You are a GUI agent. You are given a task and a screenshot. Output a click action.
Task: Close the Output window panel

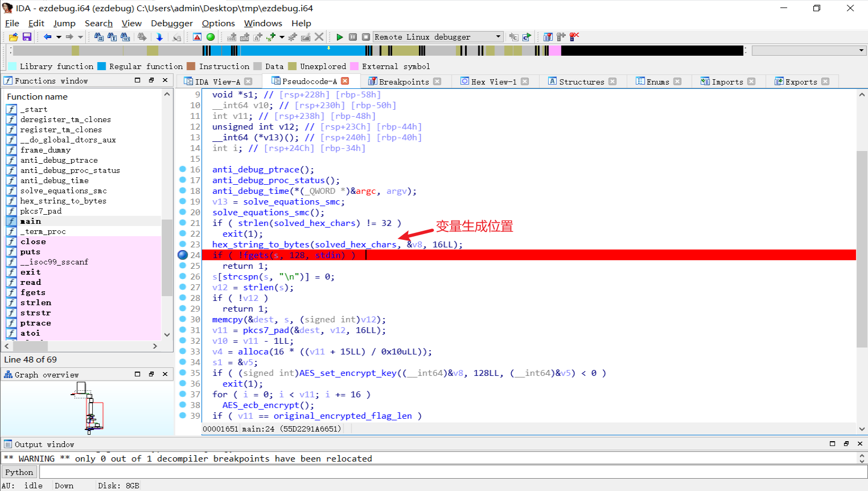[860, 444]
